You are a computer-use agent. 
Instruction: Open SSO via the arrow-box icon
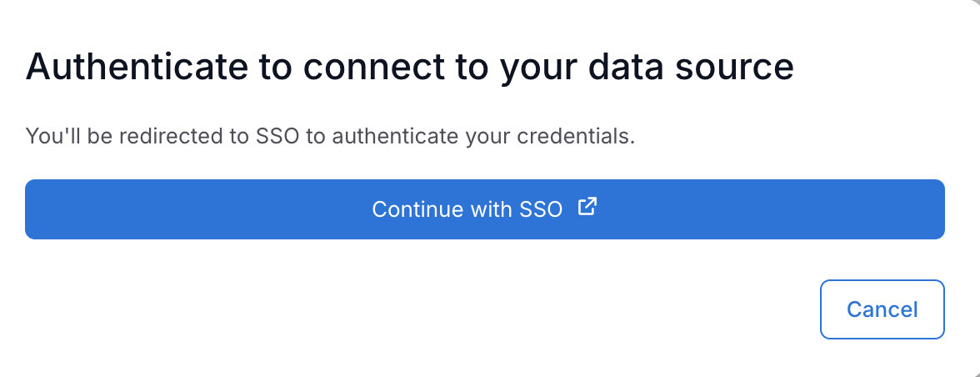tap(587, 207)
